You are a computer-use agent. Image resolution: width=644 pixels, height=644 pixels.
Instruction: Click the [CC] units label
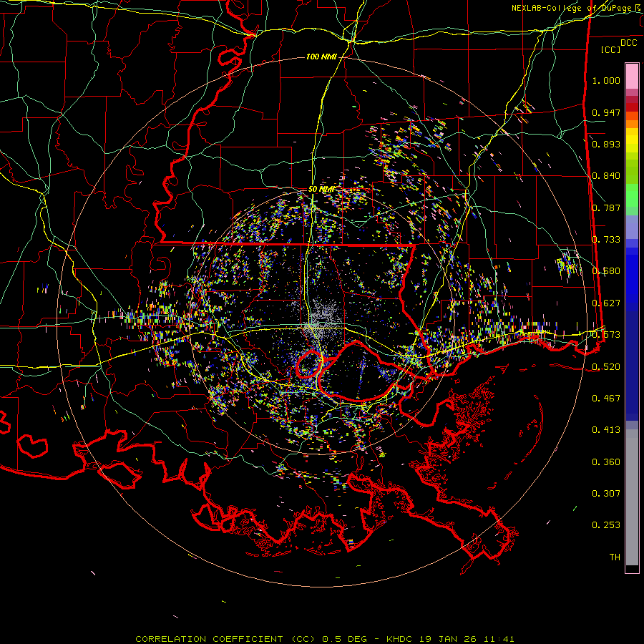point(611,49)
